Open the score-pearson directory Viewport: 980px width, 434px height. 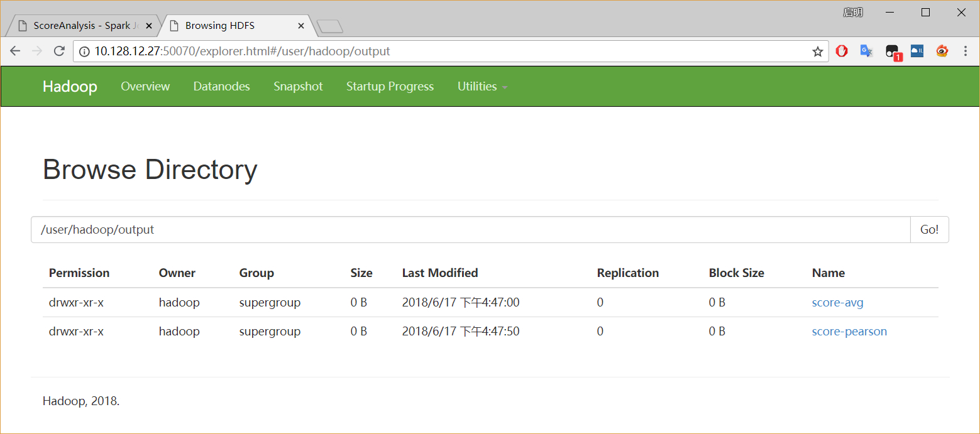pyautogui.click(x=849, y=331)
